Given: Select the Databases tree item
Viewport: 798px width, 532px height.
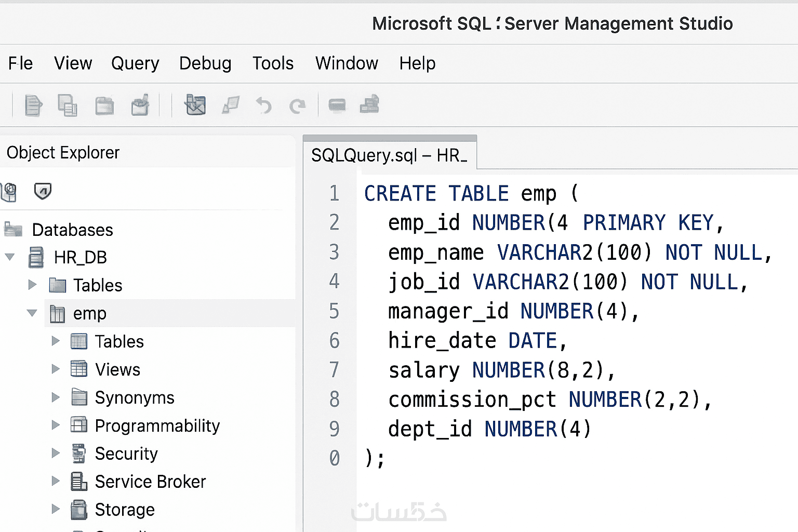Looking at the screenshot, I should click(72, 230).
